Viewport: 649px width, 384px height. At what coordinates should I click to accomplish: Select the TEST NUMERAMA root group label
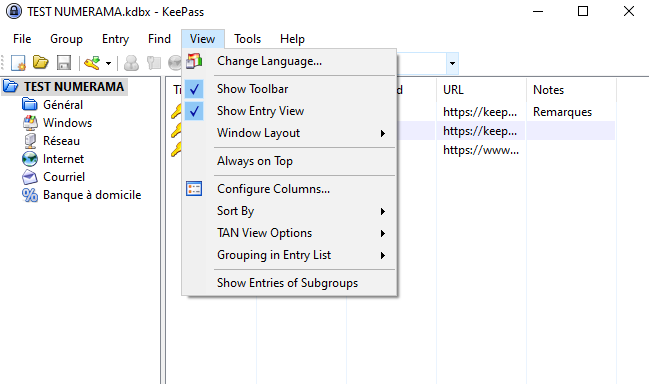coord(74,86)
